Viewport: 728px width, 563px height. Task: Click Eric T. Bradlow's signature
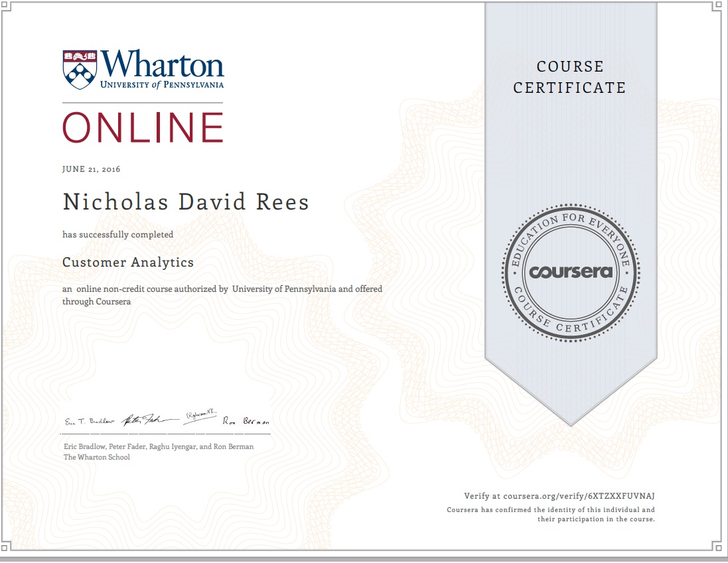[x=89, y=422]
